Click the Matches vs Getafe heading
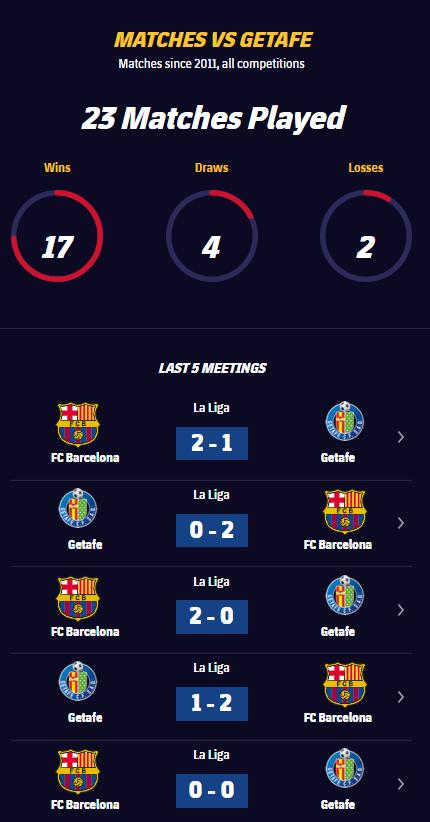This screenshot has width=430, height=822. point(213,39)
